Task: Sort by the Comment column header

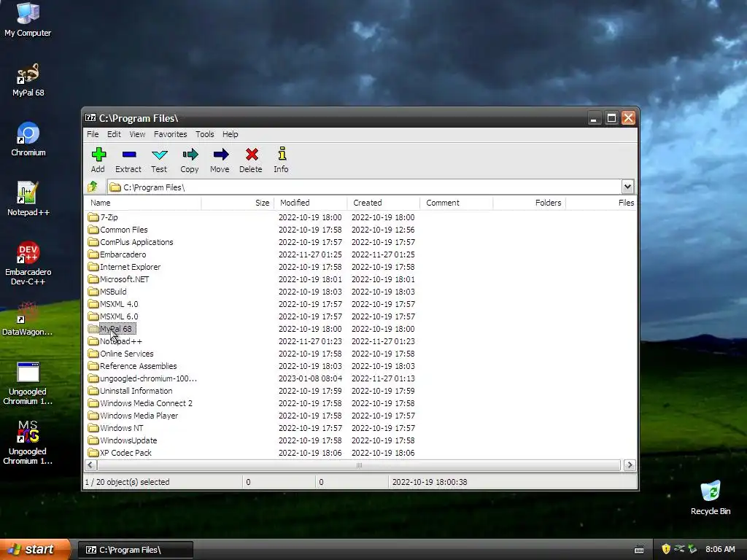Action: click(457, 203)
